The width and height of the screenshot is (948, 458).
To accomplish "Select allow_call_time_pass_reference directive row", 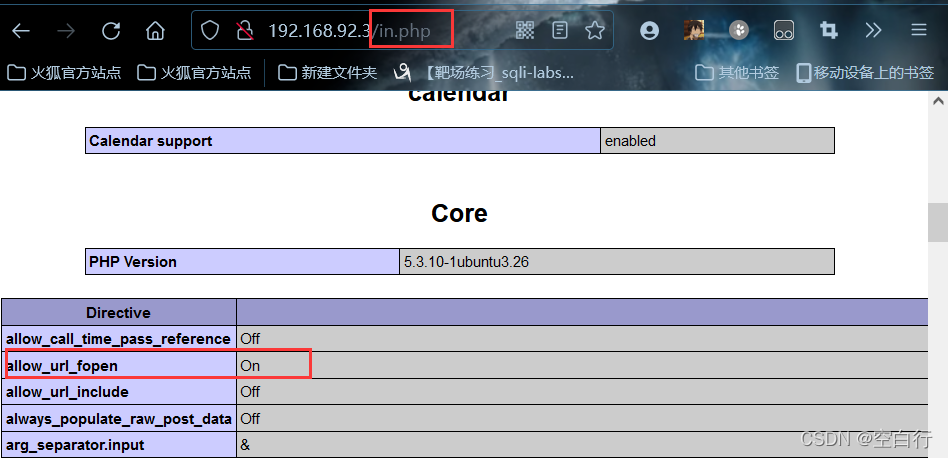I will pyautogui.click(x=464, y=339).
